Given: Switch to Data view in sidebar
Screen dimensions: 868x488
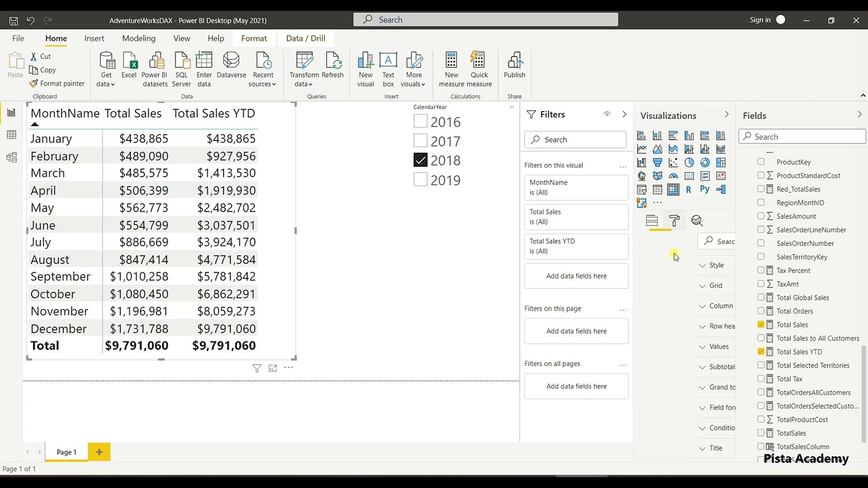Looking at the screenshot, I should tap(12, 135).
